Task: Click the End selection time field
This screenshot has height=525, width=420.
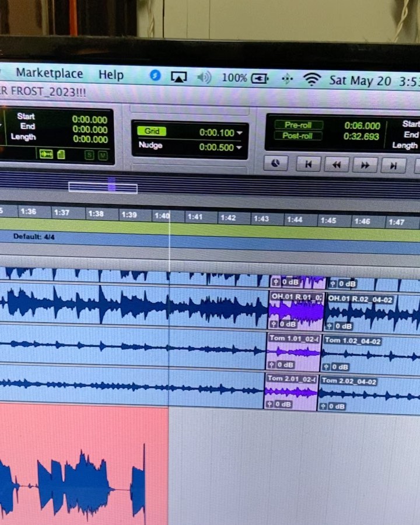Action: point(90,129)
